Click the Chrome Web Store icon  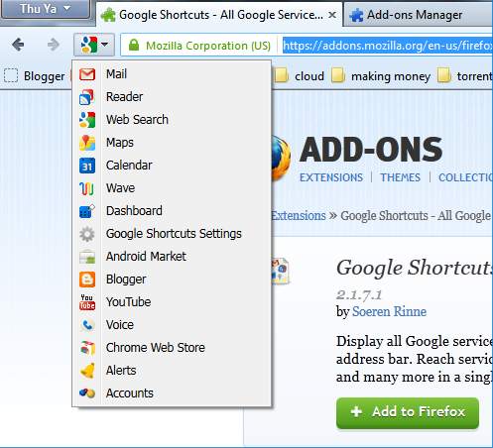pyautogui.click(x=87, y=348)
